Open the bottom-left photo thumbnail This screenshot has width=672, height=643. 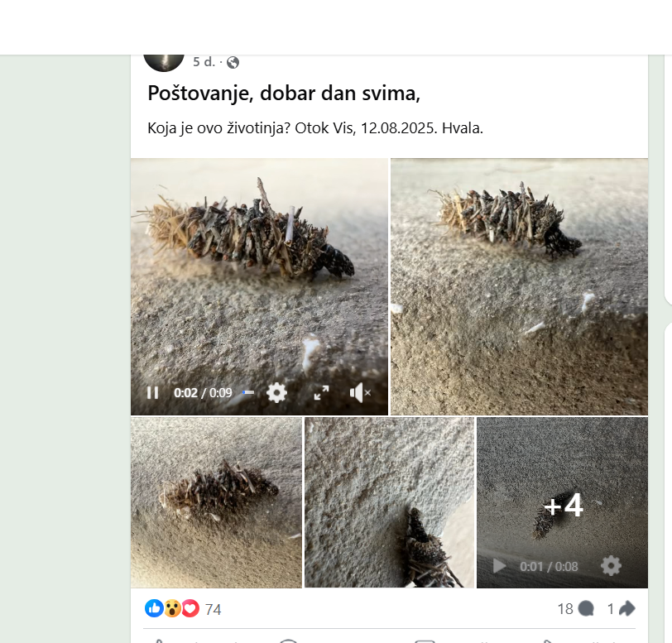(216, 502)
